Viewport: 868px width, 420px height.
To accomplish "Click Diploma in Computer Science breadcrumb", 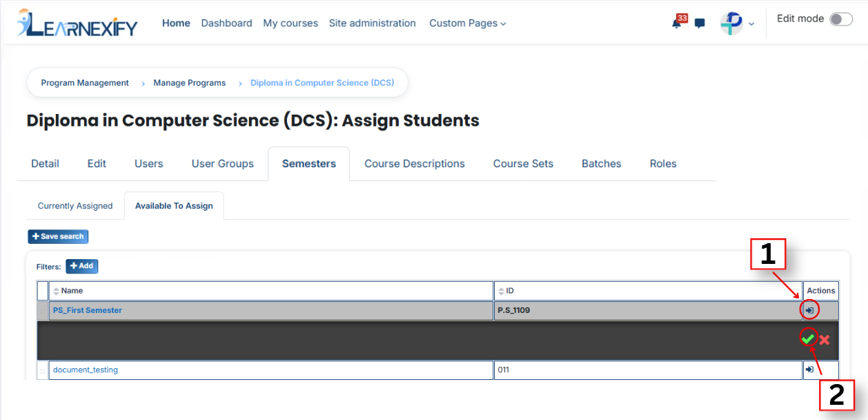I will [x=322, y=83].
